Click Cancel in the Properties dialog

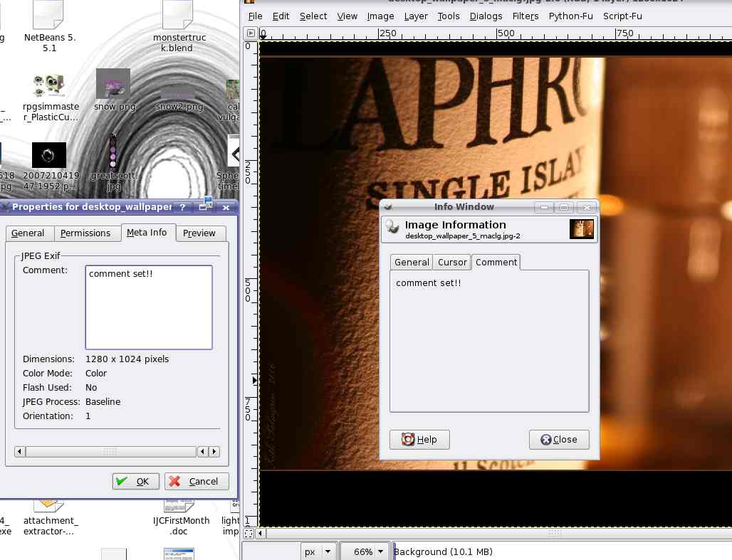[x=197, y=481]
